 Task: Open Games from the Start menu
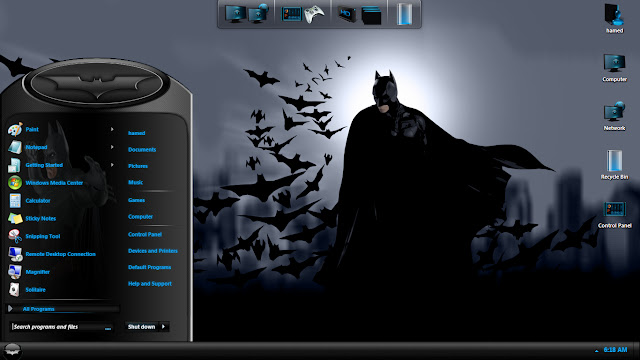[x=136, y=200]
